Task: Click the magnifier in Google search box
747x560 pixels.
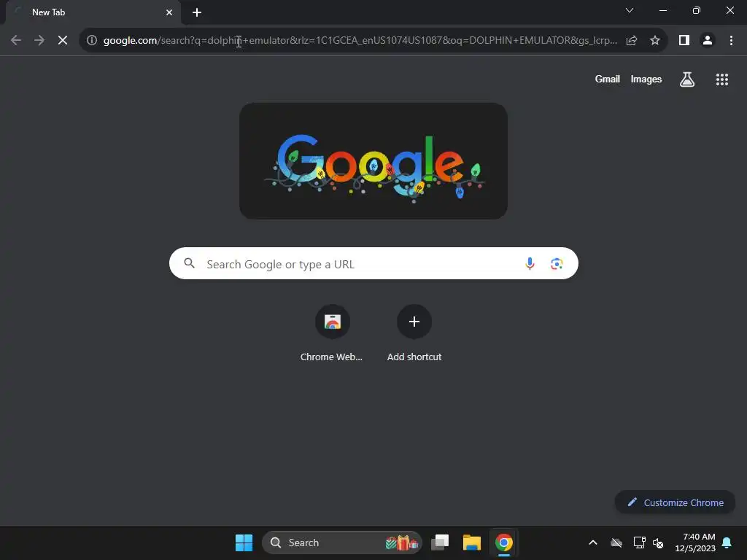Action: tap(190, 263)
